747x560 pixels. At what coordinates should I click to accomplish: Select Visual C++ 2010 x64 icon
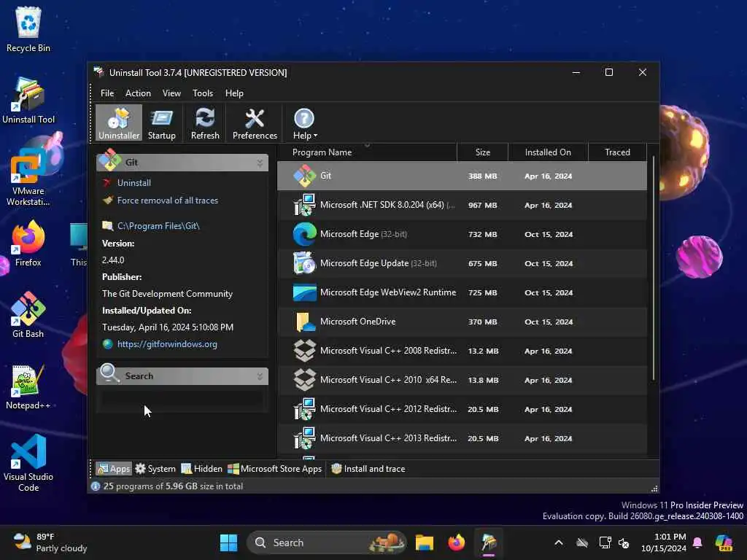click(x=304, y=380)
